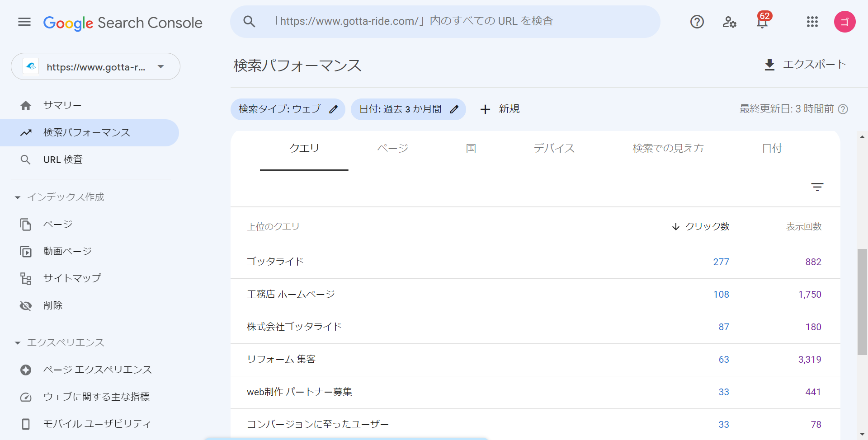Open the property selector dropdown

(x=95, y=67)
